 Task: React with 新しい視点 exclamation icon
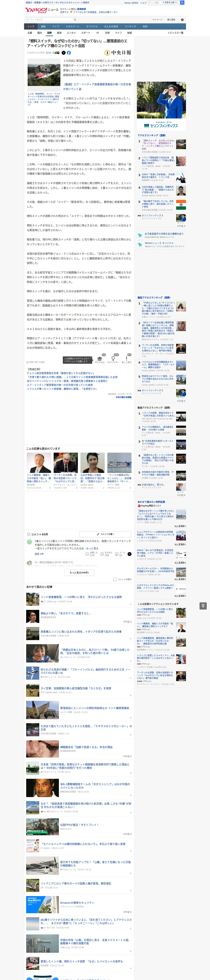tap(127, 358)
